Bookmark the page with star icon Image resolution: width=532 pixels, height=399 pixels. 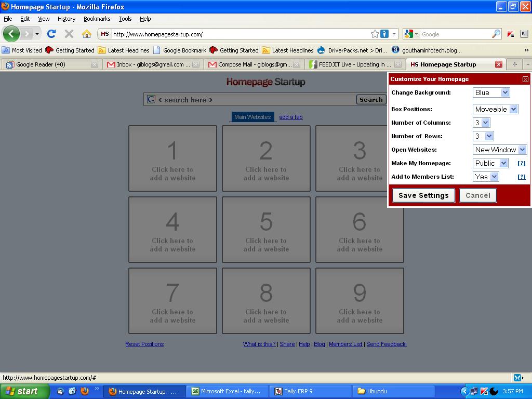click(x=375, y=34)
